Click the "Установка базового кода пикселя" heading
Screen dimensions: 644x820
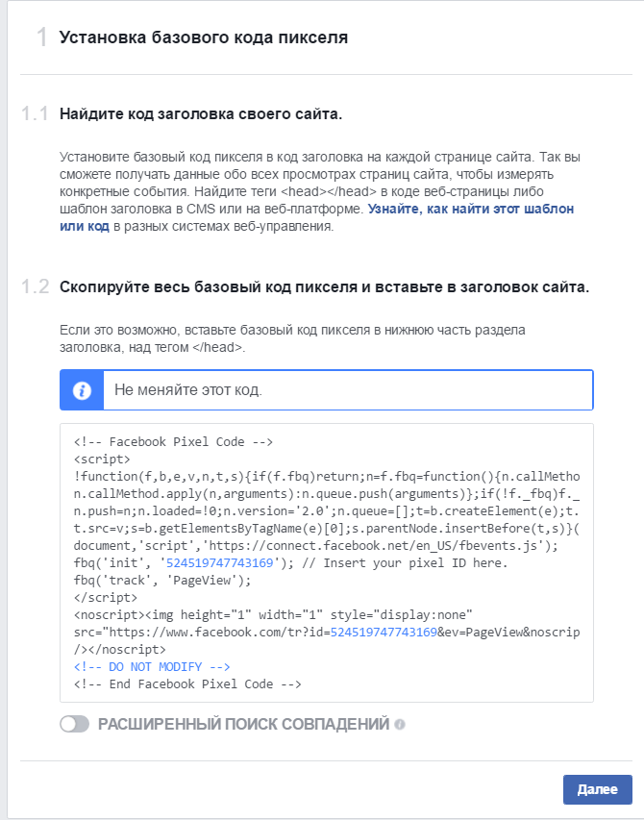pos(204,37)
